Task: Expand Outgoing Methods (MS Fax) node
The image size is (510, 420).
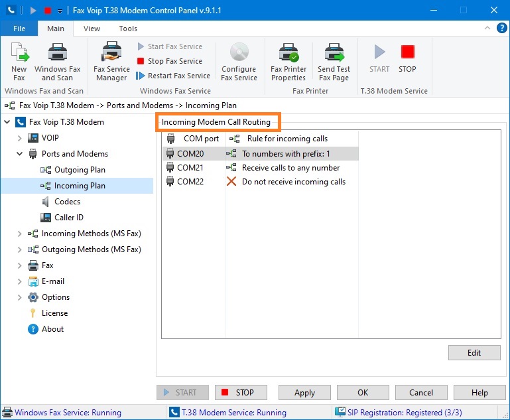Action: click(19, 249)
